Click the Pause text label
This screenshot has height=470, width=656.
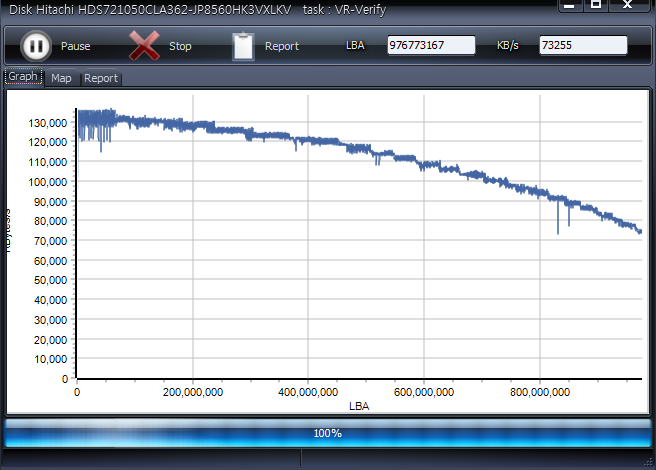click(x=75, y=47)
